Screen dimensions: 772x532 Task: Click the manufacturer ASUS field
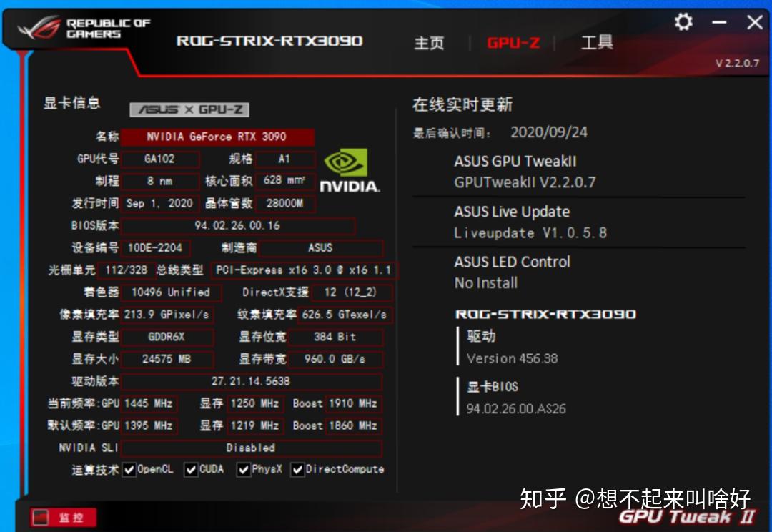320,248
